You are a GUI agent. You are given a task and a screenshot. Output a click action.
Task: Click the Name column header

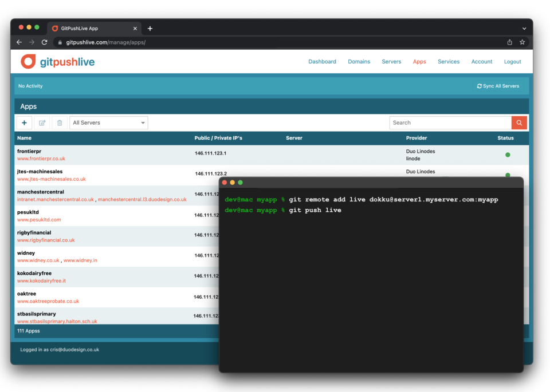(x=24, y=138)
